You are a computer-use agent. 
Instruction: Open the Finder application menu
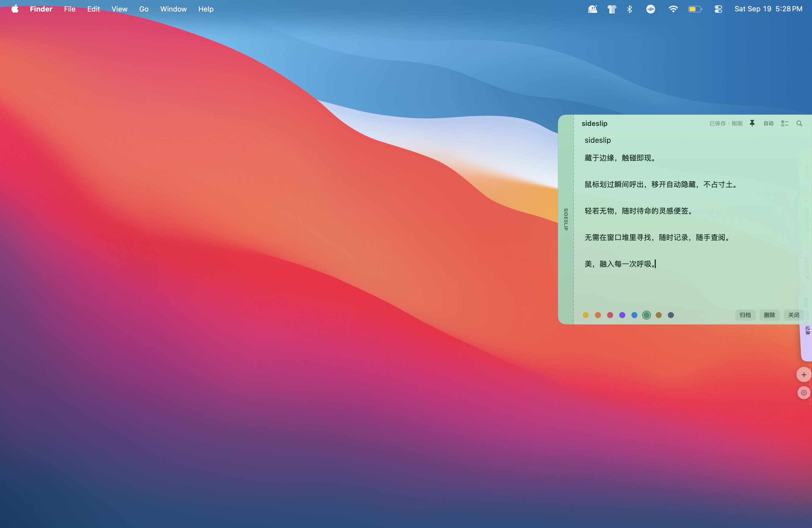point(41,9)
